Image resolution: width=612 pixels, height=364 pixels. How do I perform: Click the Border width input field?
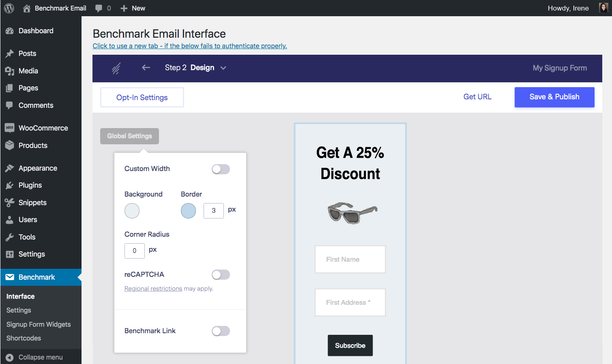tap(214, 210)
